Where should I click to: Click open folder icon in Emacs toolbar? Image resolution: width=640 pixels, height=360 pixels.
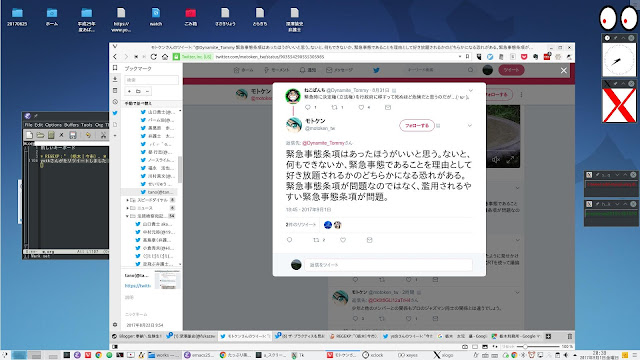(x=40, y=135)
